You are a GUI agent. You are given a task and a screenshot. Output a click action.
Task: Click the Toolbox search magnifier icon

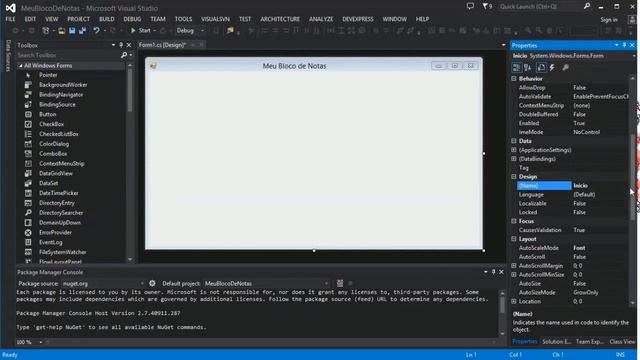[124, 55]
